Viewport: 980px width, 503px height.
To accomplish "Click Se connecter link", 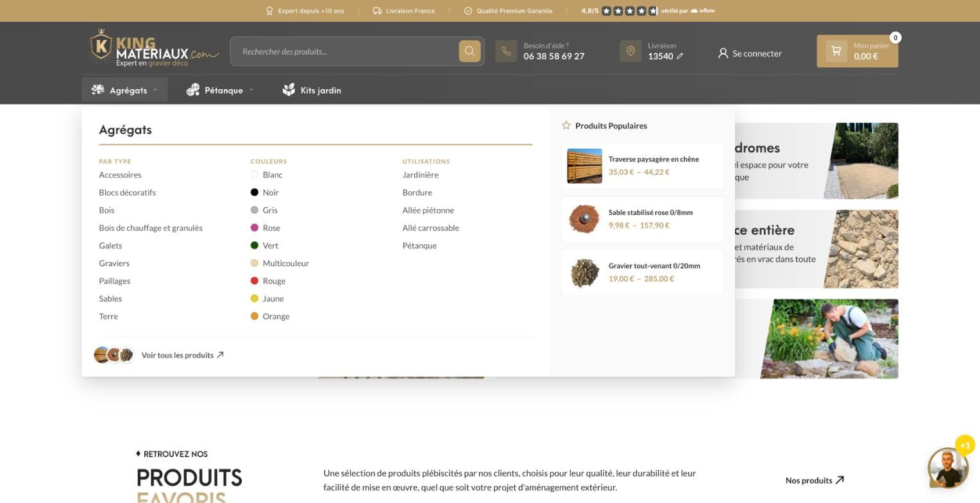I will (x=750, y=53).
